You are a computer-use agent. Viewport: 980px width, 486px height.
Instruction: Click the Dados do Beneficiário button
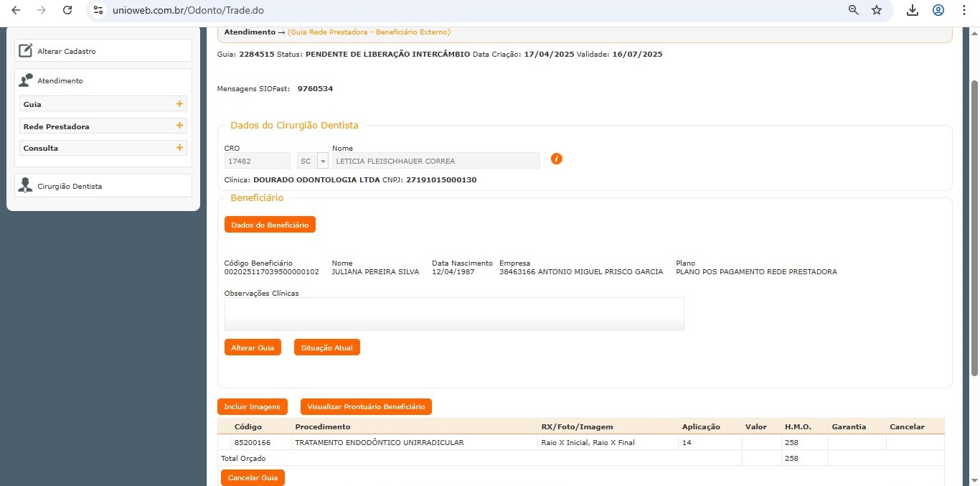[x=270, y=225]
